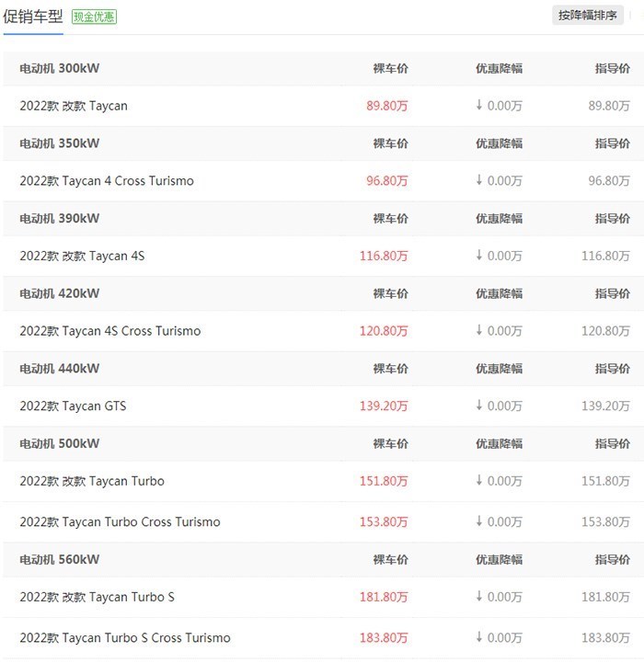This screenshot has width=644, height=663.
Task: Click the red 139.20万 bare car price
Action: [x=384, y=406]
